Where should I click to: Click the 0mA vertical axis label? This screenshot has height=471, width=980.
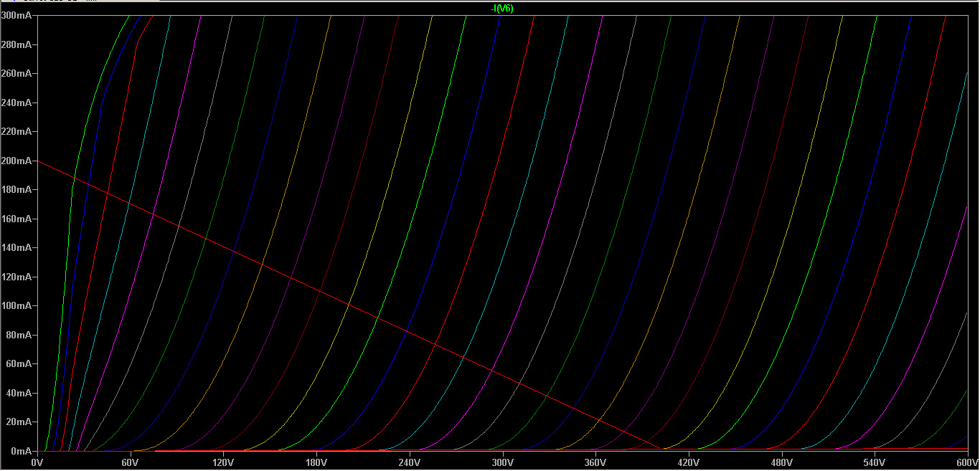21,451
